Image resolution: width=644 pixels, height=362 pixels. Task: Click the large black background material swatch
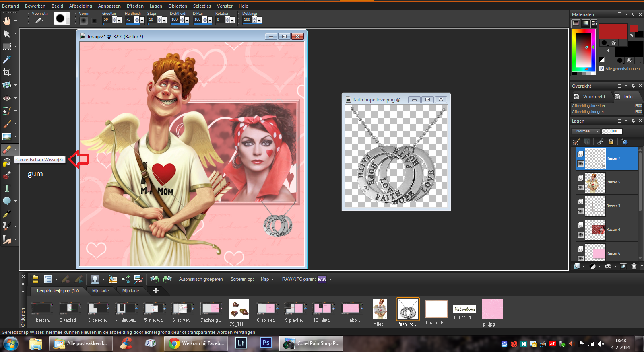629,49
